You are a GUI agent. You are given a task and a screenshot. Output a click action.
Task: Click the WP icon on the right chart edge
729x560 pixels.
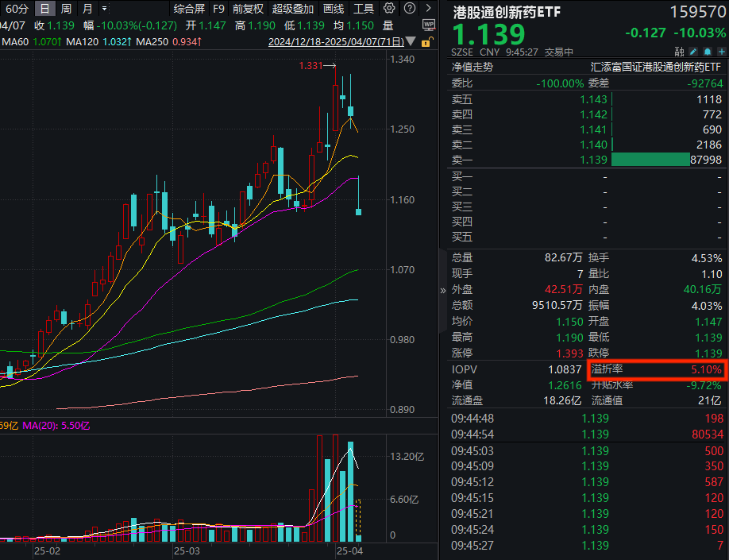430,25
